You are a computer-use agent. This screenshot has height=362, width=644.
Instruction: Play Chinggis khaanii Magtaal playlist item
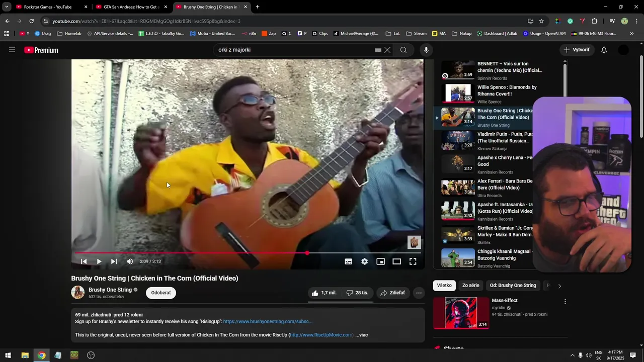(x=487, y=258)
